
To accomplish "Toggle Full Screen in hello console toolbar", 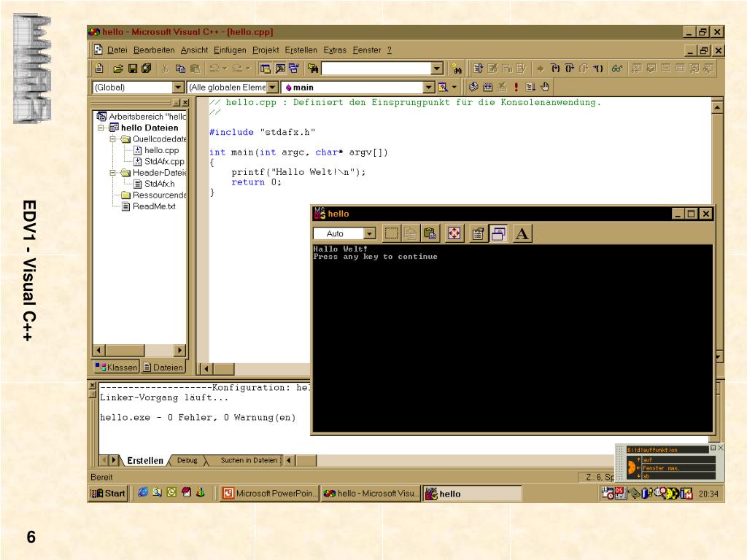I will pyautogui.click(x=454, y=234).
